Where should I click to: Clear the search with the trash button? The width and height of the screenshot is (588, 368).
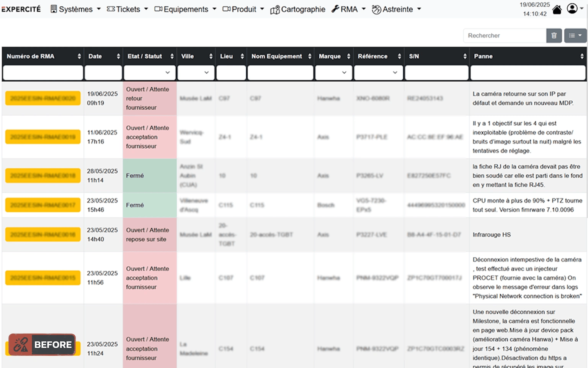(554, 35)
